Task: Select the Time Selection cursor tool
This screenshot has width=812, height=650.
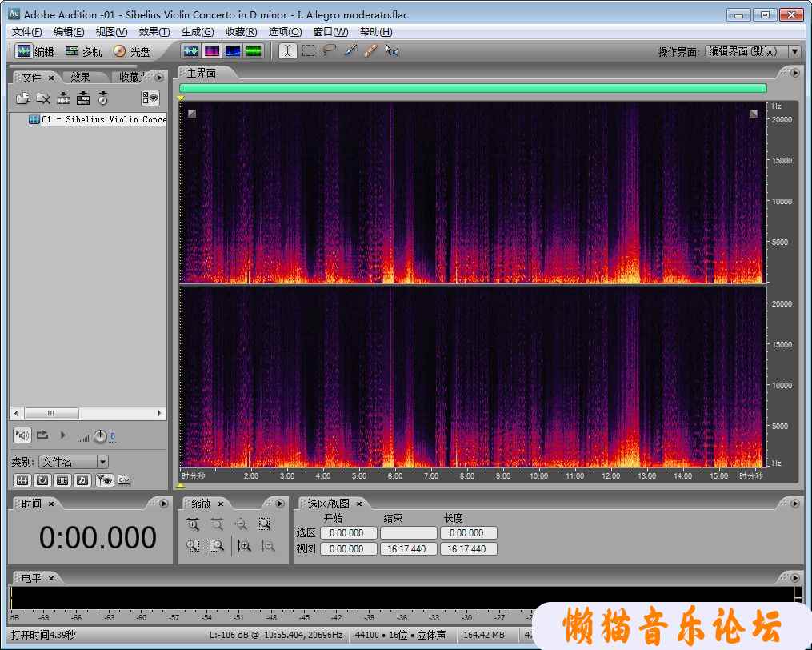Action: (287, 51)
